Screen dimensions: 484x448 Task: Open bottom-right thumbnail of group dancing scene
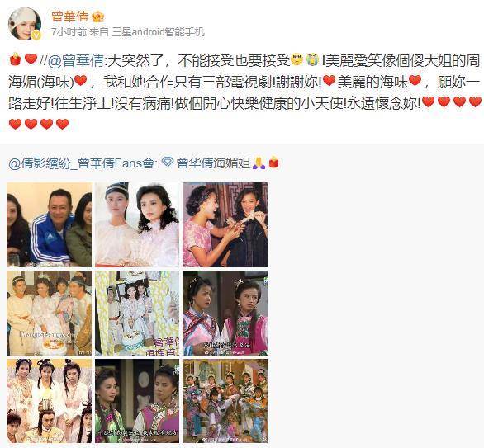point(225,401)
